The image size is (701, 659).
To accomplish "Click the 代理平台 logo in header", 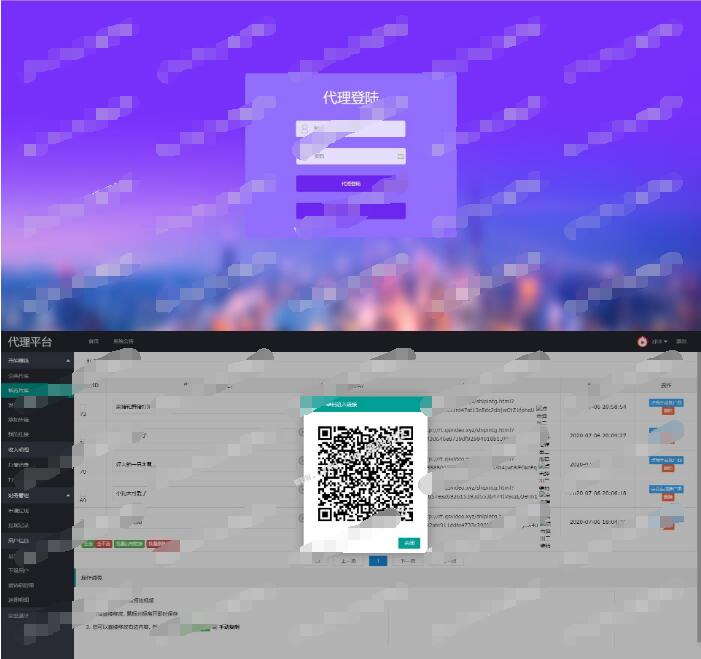I will coord(30,342).
